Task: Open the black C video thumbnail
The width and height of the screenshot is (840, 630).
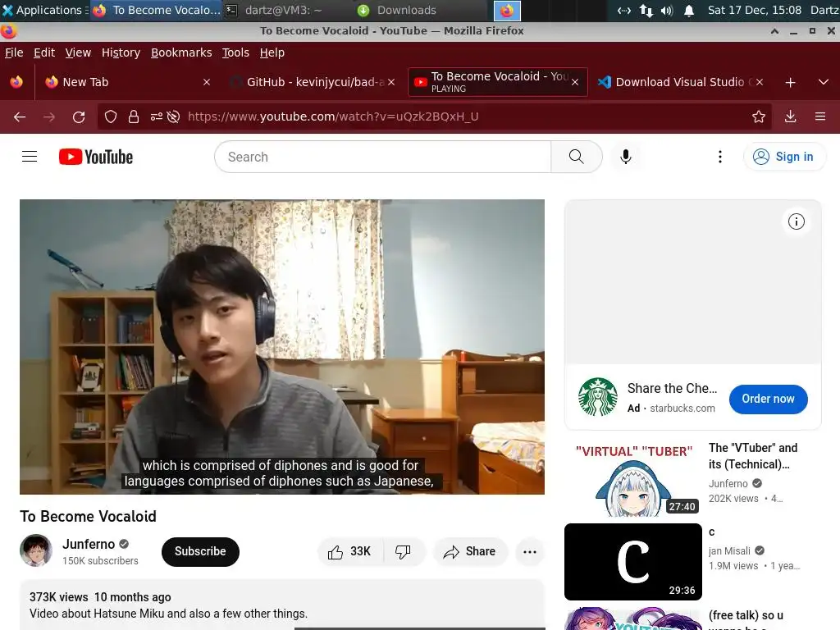Action: click(x=633, y=561)
